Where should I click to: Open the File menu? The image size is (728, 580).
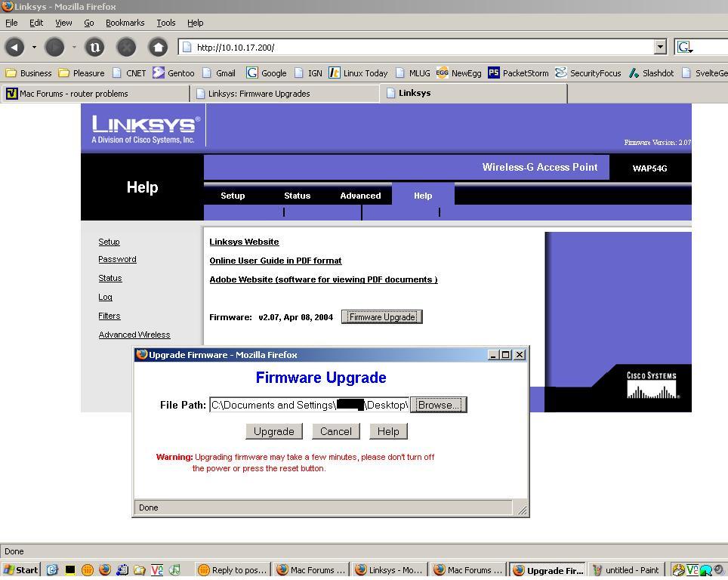click(x=11, y=23)
